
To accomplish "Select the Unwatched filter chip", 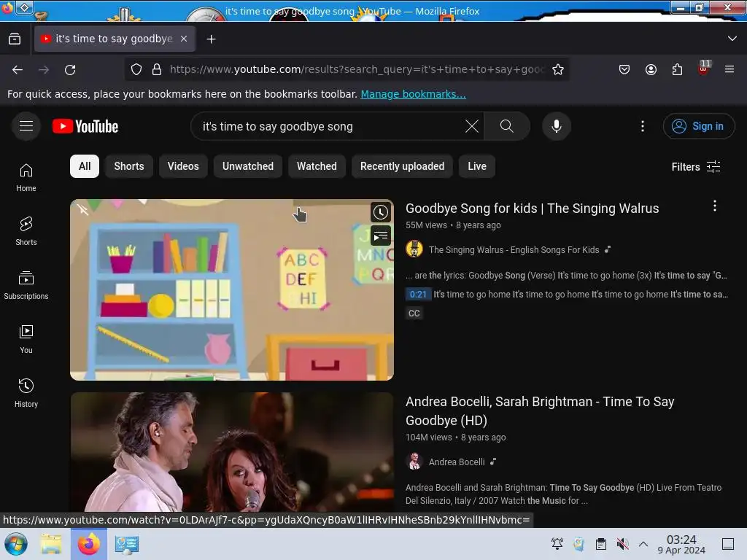I will pyautogui.click(x=248, y=166).
